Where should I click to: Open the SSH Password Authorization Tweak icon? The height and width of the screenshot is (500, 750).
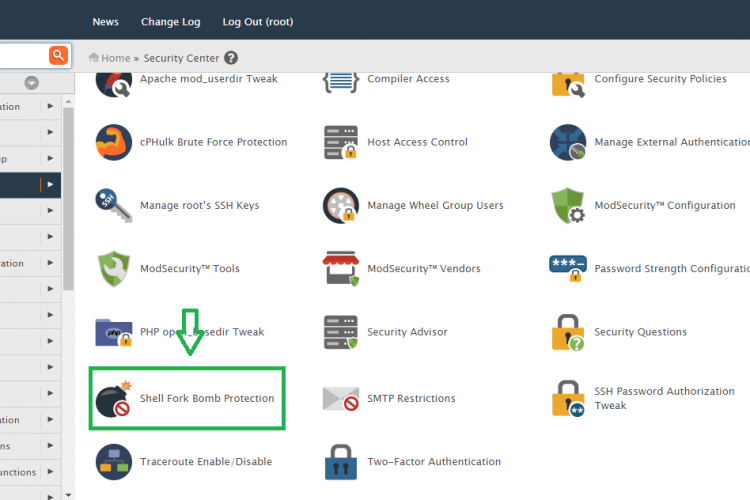point(568,399)
